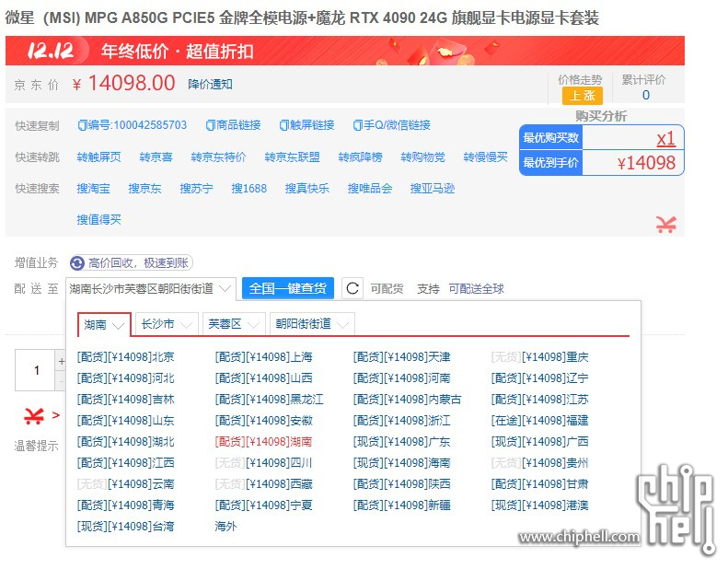Copy the 手Q/微信链接 link
The height and width of the screenshot is (569, 728).
(392, 125)
